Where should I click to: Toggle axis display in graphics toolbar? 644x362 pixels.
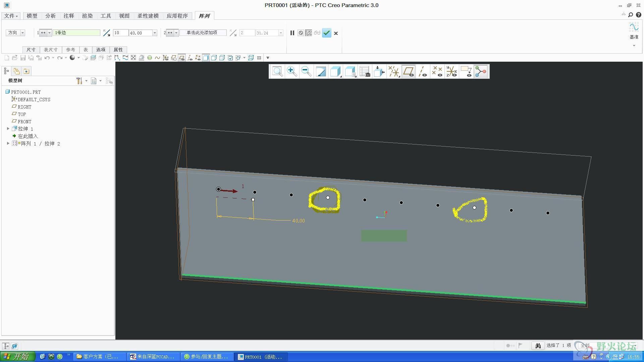pos(423,71)
